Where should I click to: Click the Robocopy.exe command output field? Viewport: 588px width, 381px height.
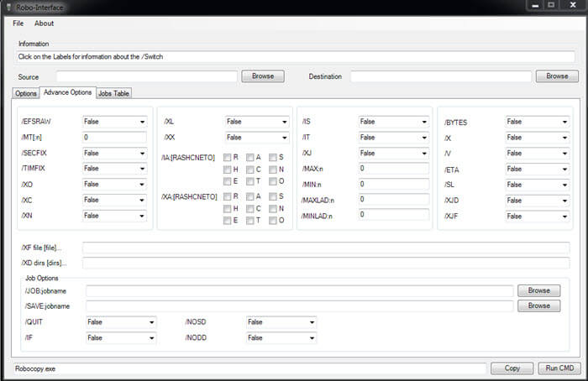tap(250, 368)
